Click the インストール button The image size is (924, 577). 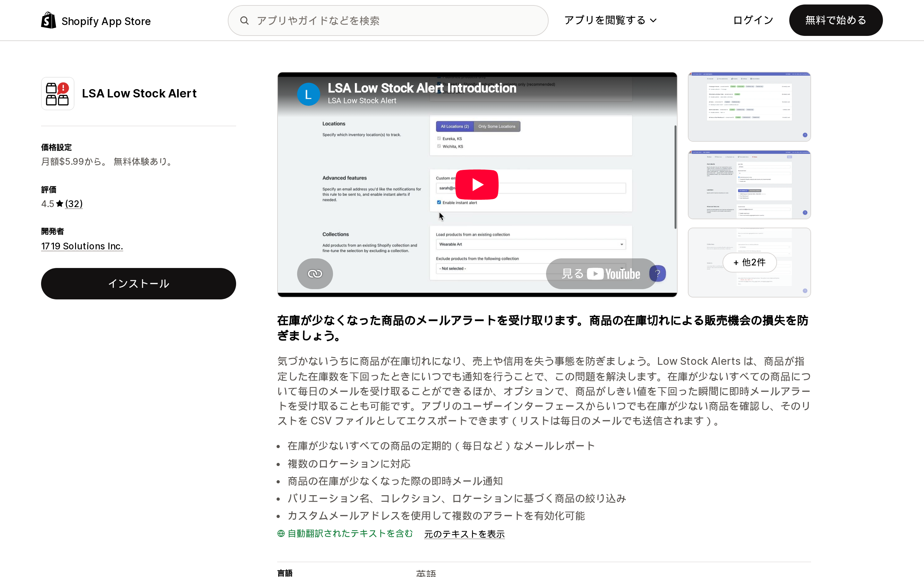pyautogui.click(x=139, y=284)
